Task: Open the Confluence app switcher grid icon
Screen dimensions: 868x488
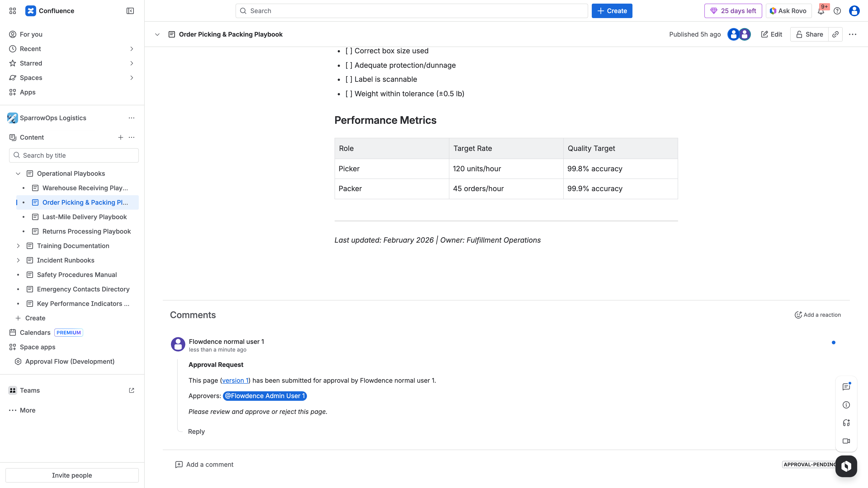Action: (12, 11)
